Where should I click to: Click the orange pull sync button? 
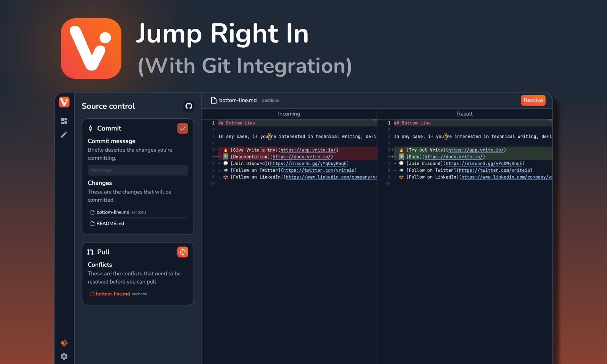point(182,252)
